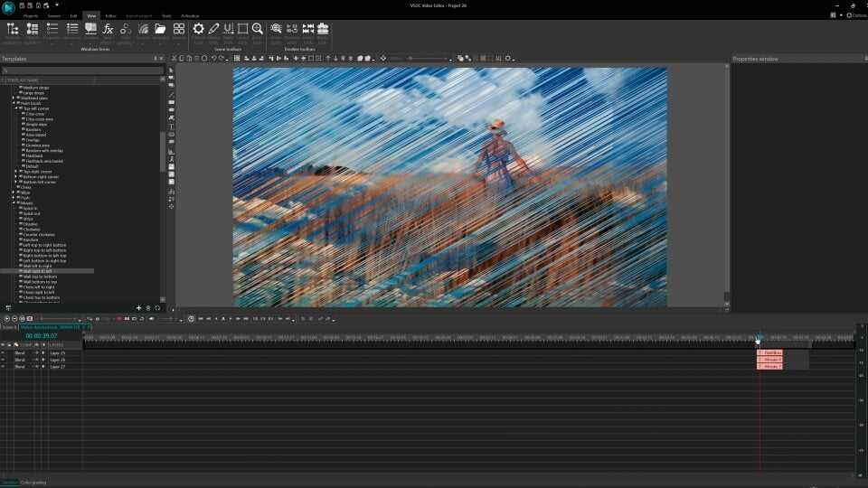The width and height of the screenshot is (868, 488).
Task: Click the templates search input field
Action: point(81,70)
